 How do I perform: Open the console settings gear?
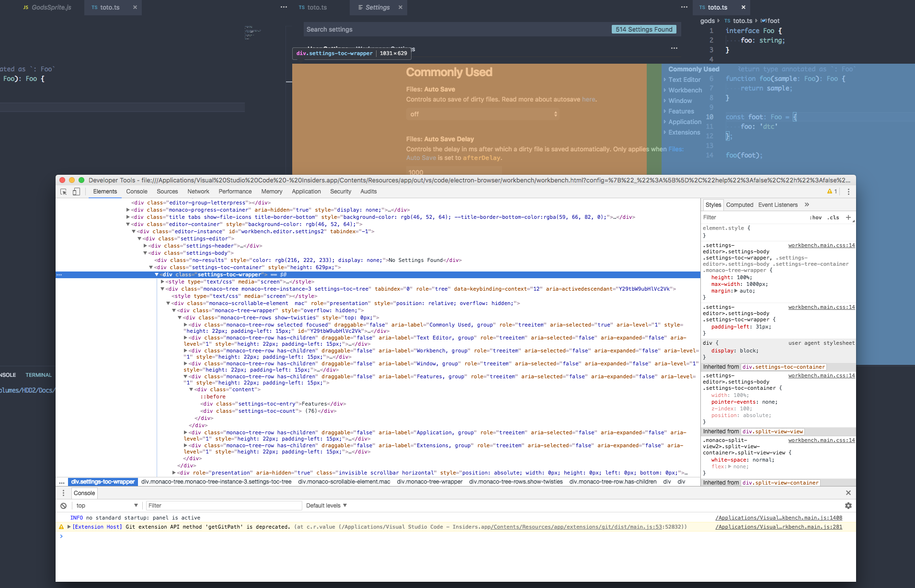(848, 506)
